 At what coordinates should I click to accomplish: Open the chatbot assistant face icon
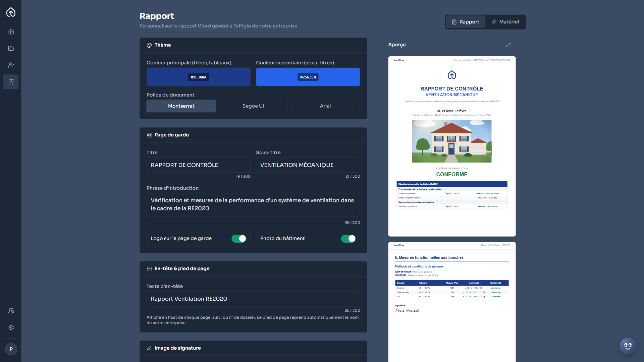click(628, 346)
